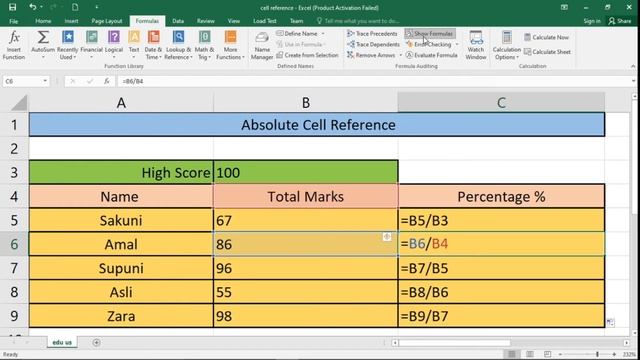
Task: Add a new sheet with plus icon
Action: point(96,342)
